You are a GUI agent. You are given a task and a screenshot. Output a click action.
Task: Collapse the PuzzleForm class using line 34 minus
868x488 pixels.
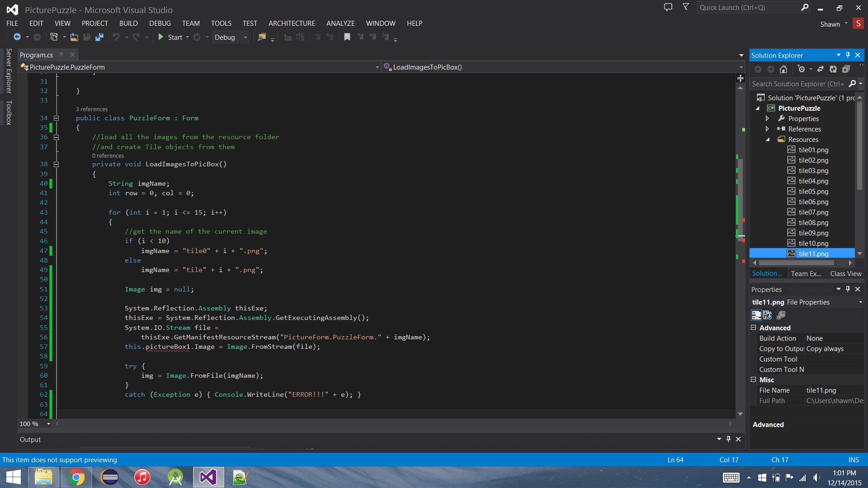tap(57, 118)
